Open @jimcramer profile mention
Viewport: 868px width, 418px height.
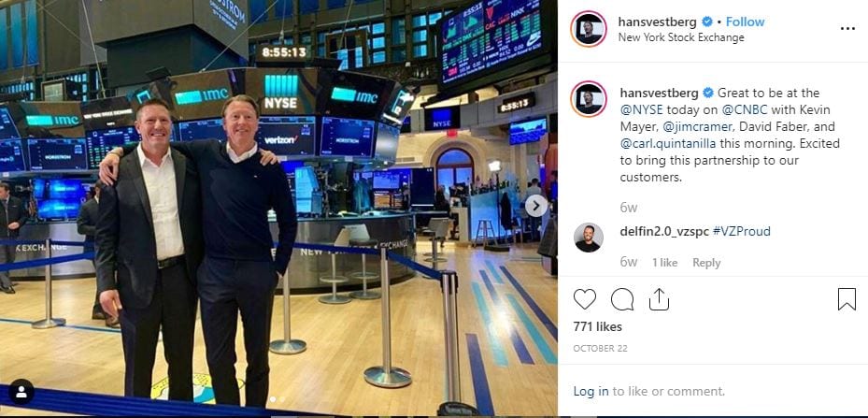tap(696, 127)
